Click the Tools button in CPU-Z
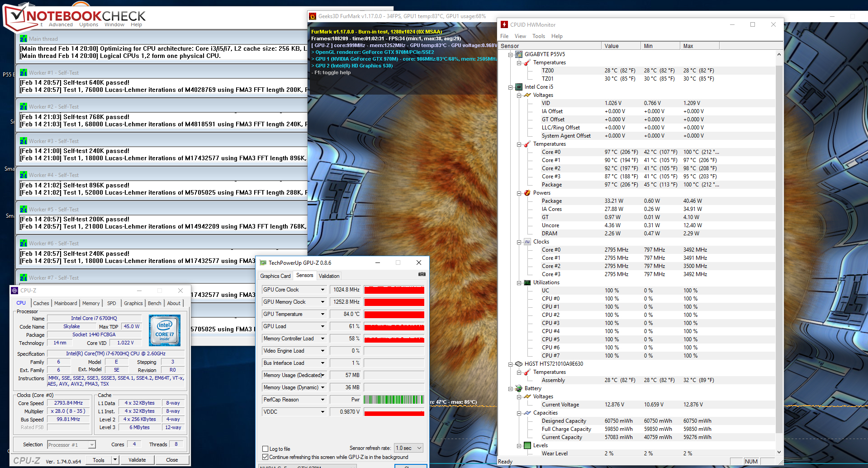Screen dimensions: 868x468 (x=99, y=460)
